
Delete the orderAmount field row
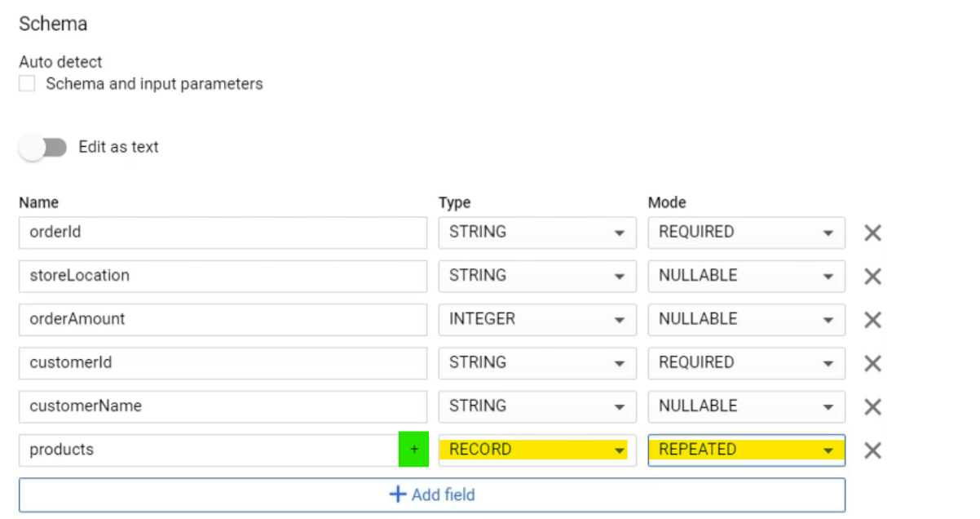[872, 319]
